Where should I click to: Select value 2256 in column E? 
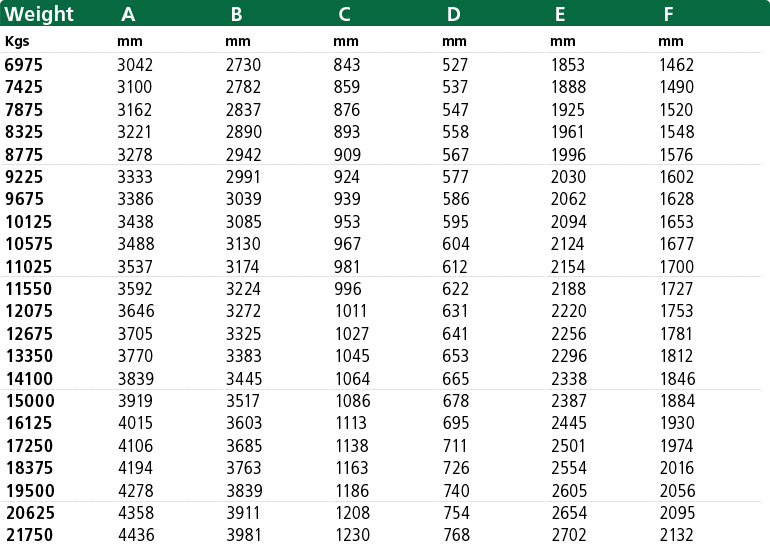[569, 334]
